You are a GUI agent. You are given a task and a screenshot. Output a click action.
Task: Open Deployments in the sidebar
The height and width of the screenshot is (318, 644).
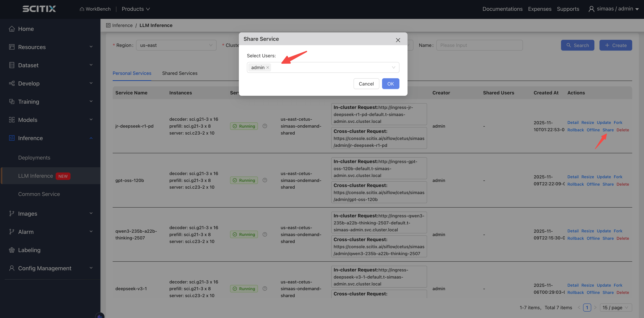pyautogui.click(x=34, y=157)
